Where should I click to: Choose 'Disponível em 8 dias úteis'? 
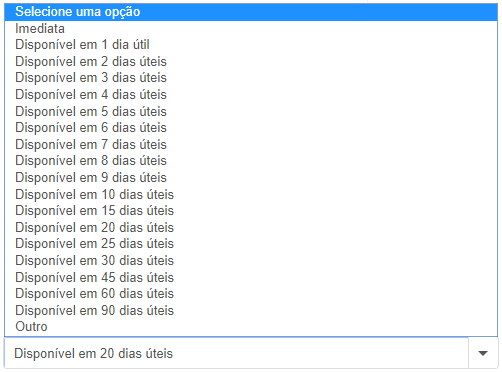(251, 161)
